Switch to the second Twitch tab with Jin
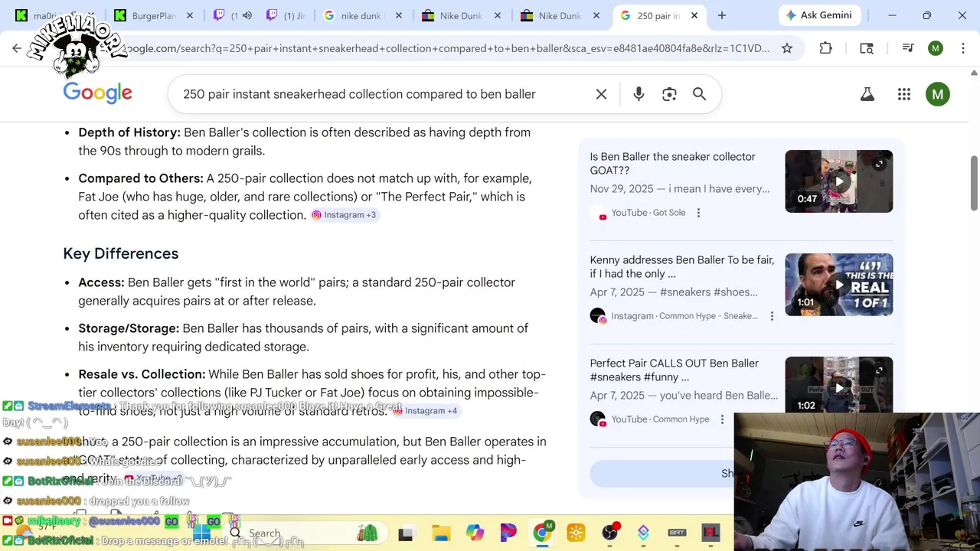Viewport: 980px width, 551px height. point(286,15)
